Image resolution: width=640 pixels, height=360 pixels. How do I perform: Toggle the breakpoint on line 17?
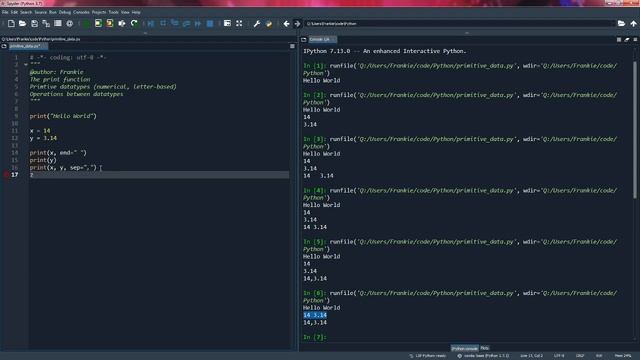[6, 175]
